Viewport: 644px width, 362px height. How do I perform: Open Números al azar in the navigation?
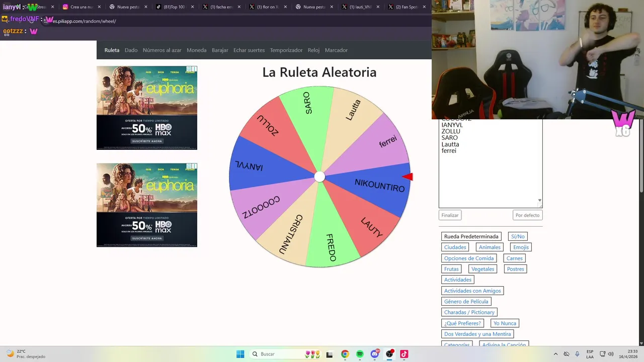162,50
